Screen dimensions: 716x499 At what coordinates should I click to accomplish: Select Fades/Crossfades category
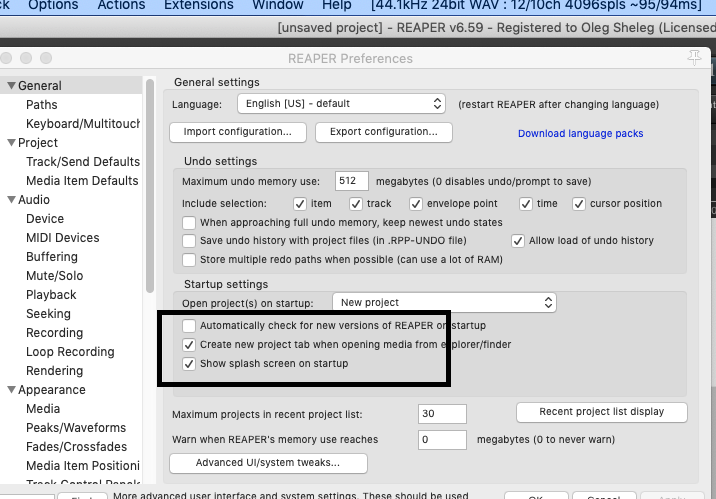(x=76, y=447)
